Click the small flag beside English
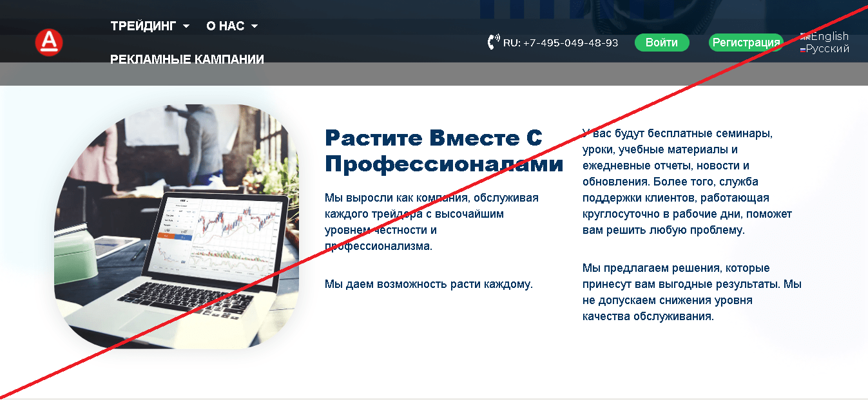This screenshot has height=400, width=868. (x=804, y=37)
